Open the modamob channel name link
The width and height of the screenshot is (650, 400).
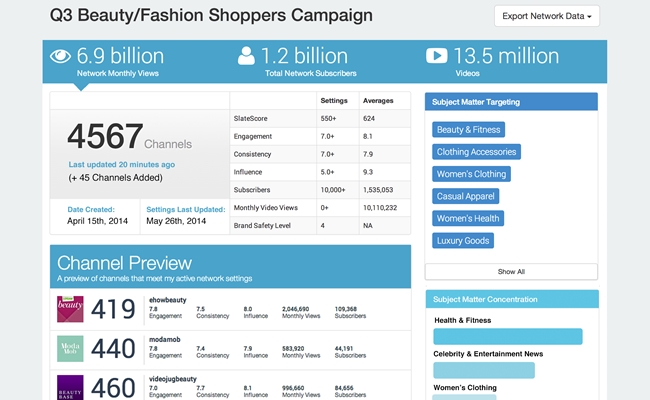[x=166, y=338]
